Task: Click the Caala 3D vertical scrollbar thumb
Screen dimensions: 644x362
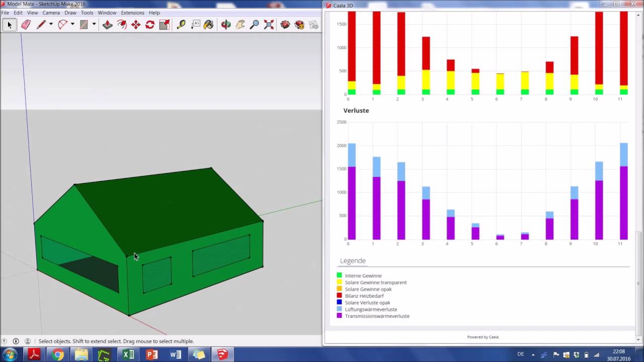Action: pyautogui.click(x=638, y=284)
